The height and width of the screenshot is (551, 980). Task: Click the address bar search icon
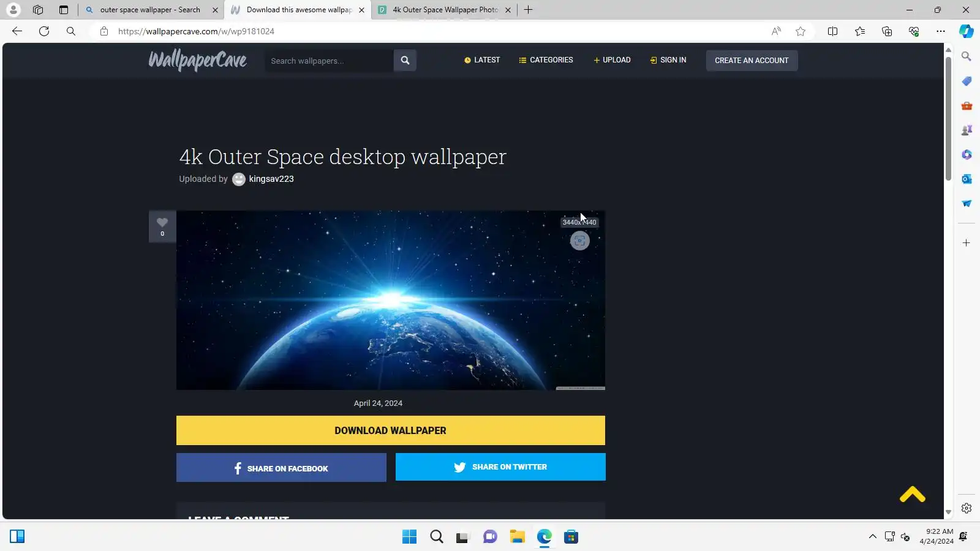point(71,31)
